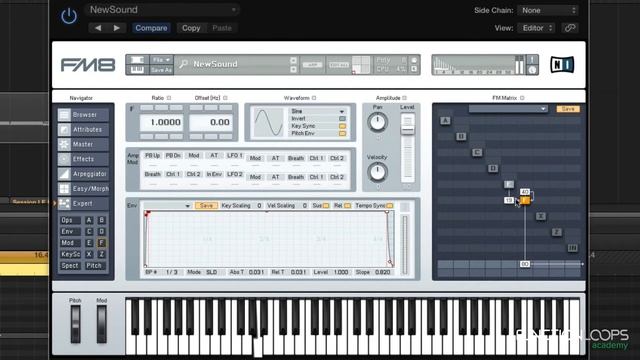Save the FM Matrix preset
Viewport: 640px width, 360px height.
(568, 109)
